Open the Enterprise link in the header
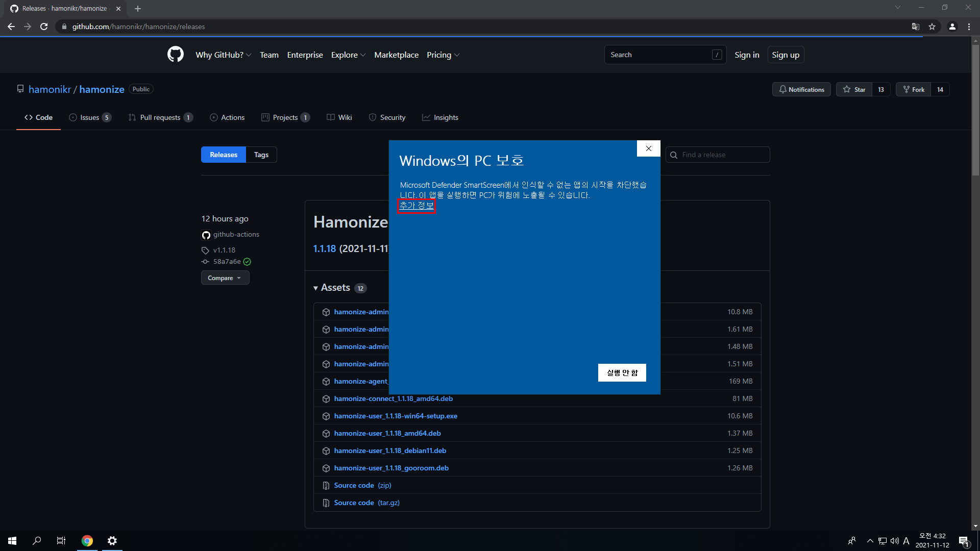Screen dimensions: 980x551 305,55
